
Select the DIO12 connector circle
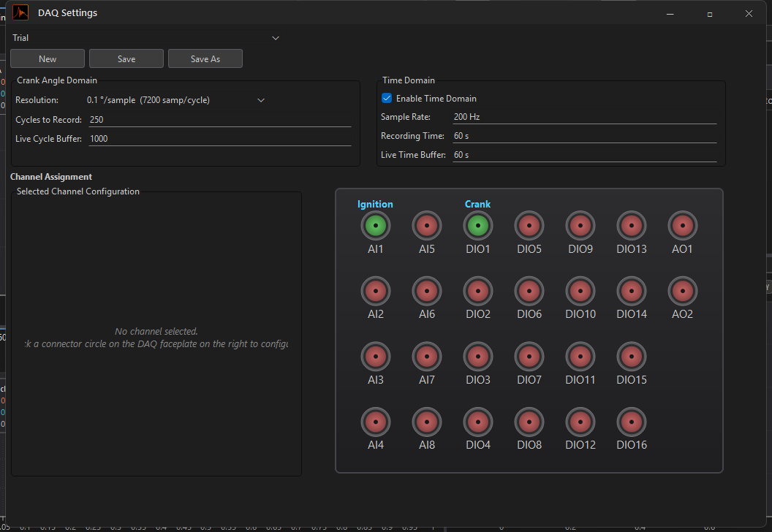[x=580, y=422]
